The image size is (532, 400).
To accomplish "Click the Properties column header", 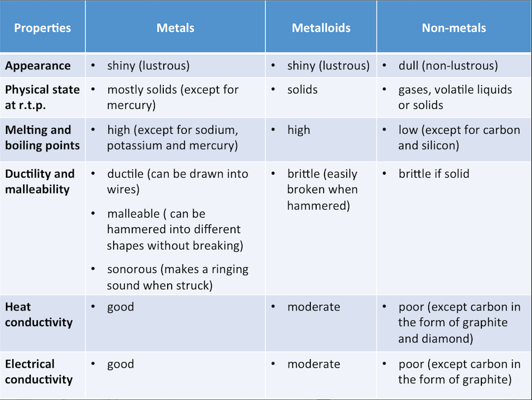I will click(42, 28).
